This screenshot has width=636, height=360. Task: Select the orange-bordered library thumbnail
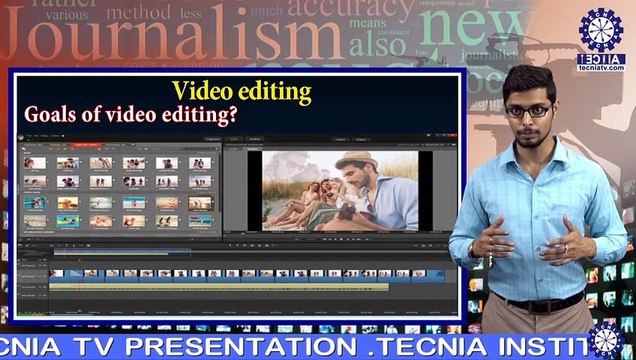(201, 204)
